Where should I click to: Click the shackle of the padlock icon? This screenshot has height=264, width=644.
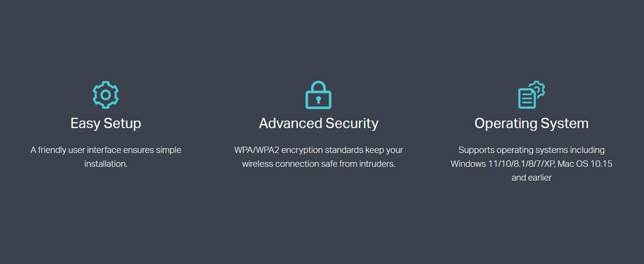pyautogui.click(x=318, y=86)
